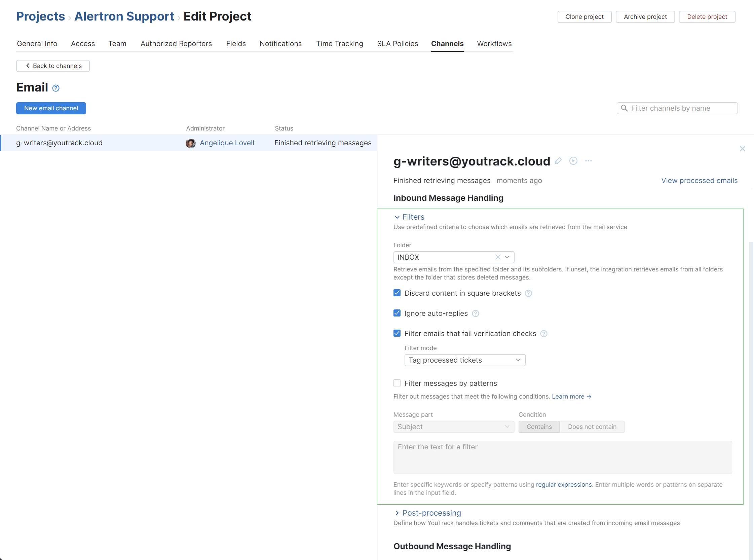Viewport: 754px width, 560px height.
Task: Expand the Post-processing section
Action: coord(431,513)
